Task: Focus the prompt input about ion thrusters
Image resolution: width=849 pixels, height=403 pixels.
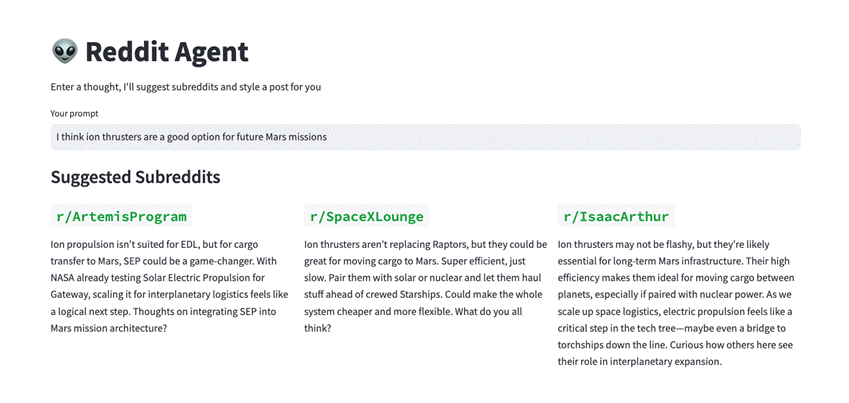Action: coord(425,136)
